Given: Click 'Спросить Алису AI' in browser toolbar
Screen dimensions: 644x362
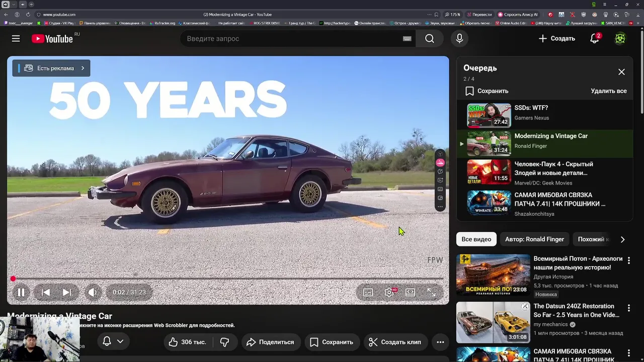Looking at the screenshot, I should click(x=518, y=15).
